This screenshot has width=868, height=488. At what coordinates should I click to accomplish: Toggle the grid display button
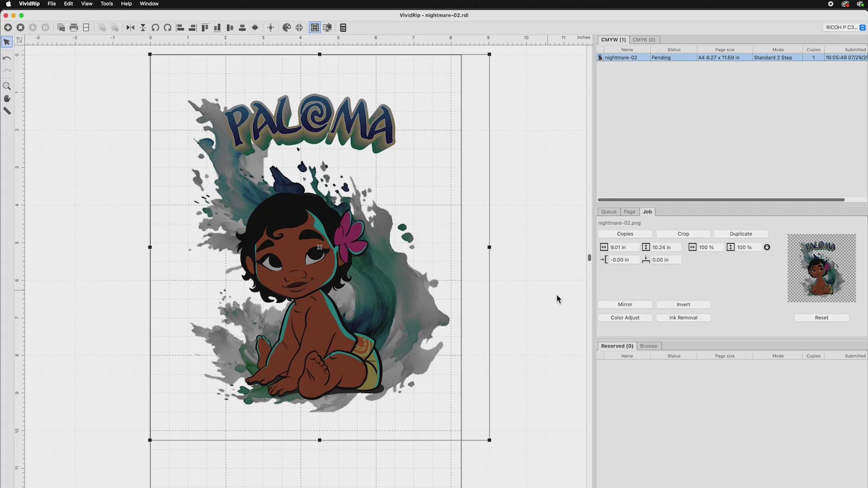tap(315, 27)
